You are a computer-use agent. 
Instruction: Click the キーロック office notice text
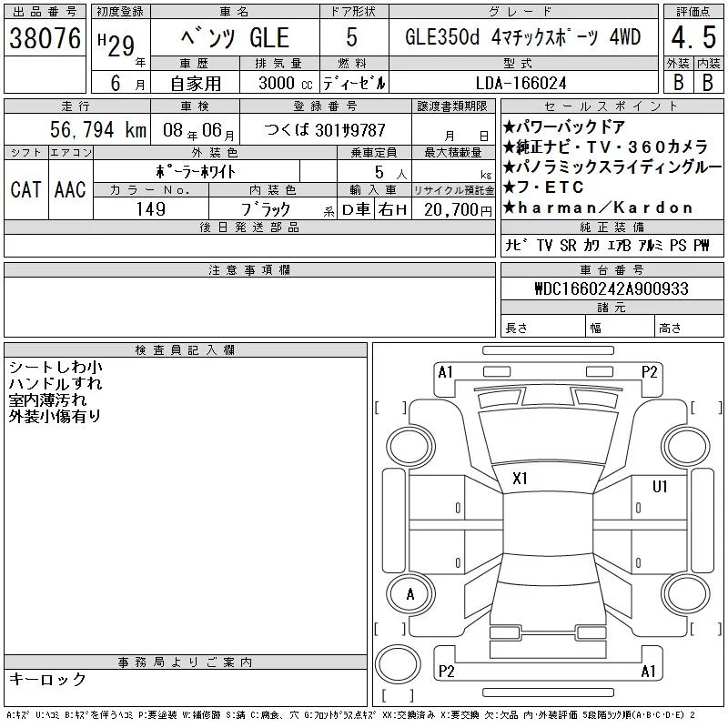47,679
